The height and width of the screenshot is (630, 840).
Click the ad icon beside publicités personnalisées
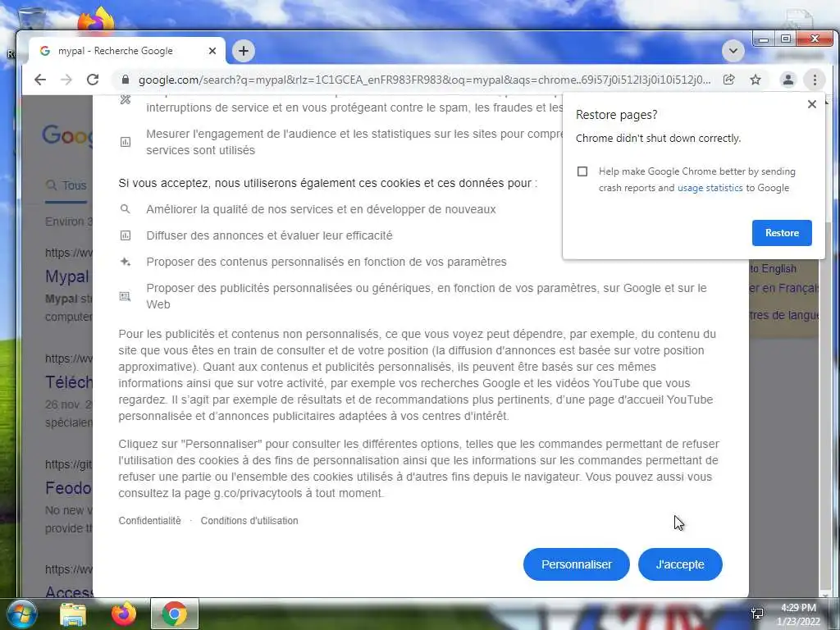[x=125, y=296]
